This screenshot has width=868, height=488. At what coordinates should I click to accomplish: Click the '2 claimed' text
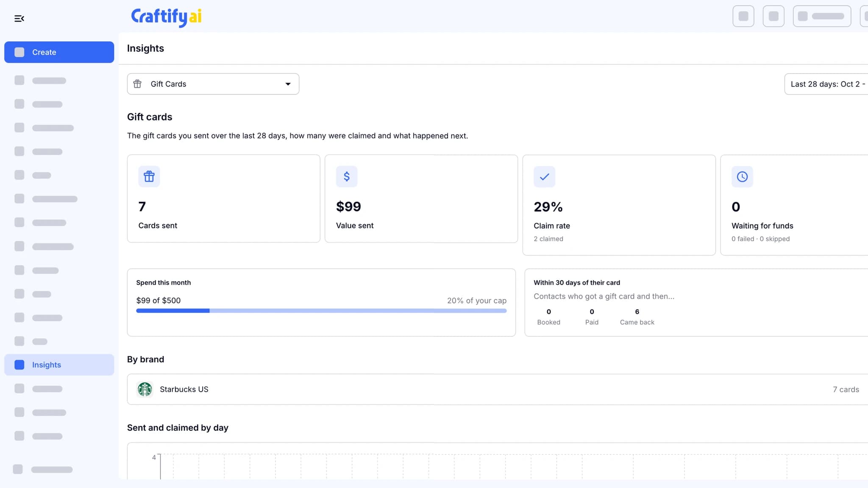pos(548,239)
